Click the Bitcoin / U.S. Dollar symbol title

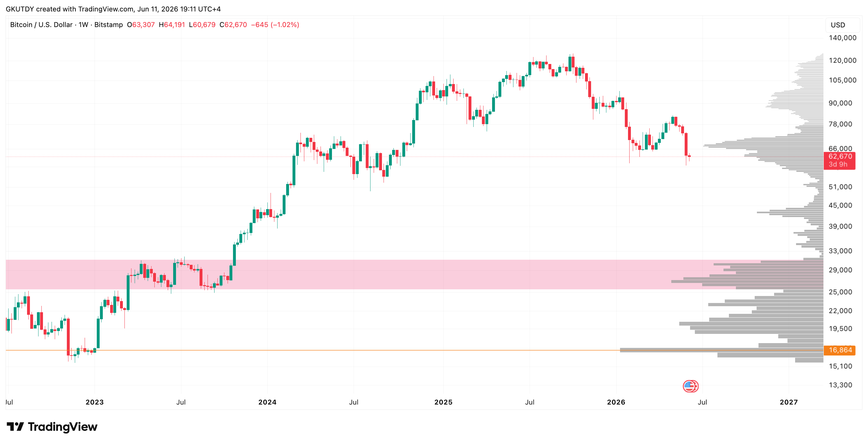pyautogui.click(x=41, y=25)
